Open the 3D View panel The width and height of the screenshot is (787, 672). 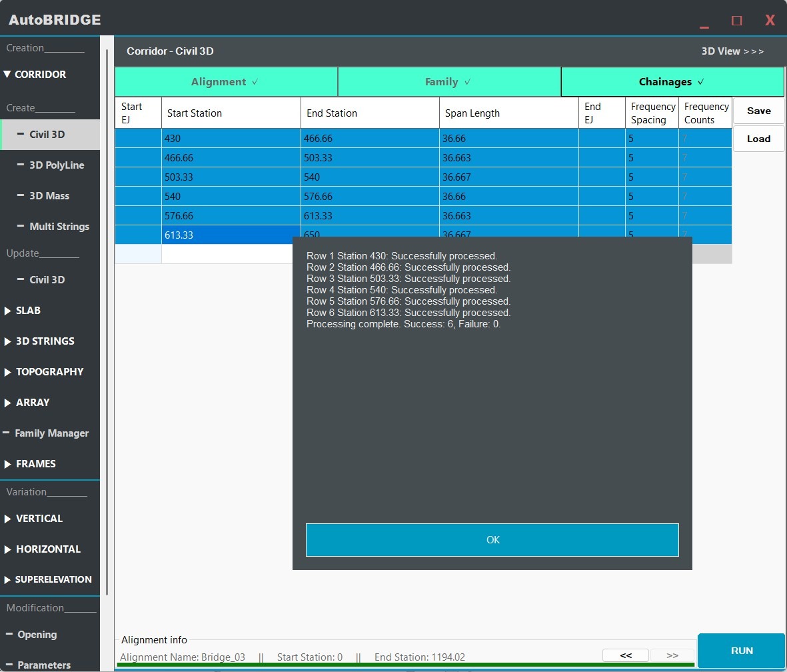click(x=732, y=51)
